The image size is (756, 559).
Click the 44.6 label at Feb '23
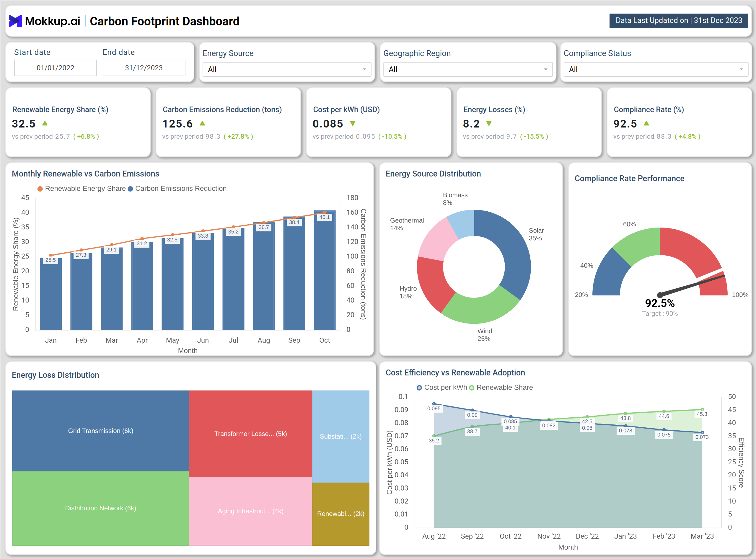[664, 416]
